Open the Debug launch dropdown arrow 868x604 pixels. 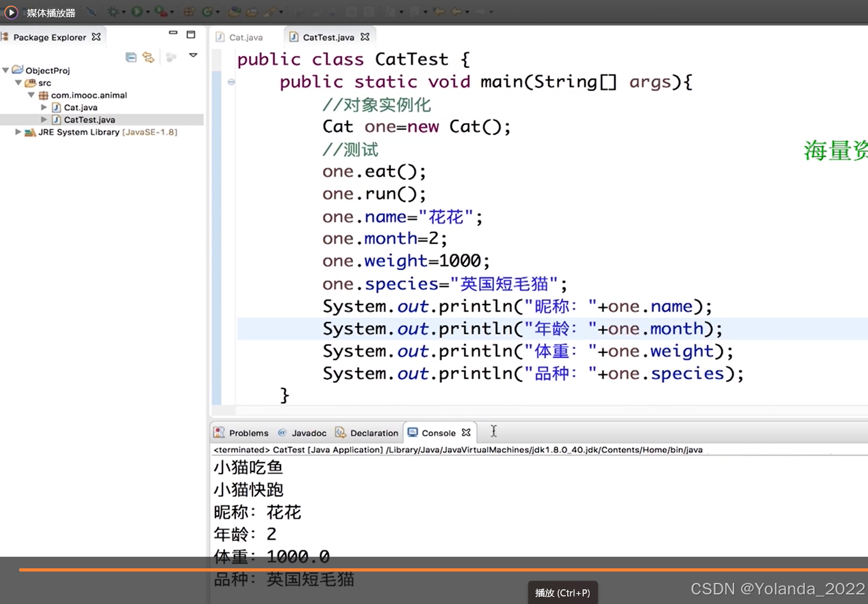[124, 12]
